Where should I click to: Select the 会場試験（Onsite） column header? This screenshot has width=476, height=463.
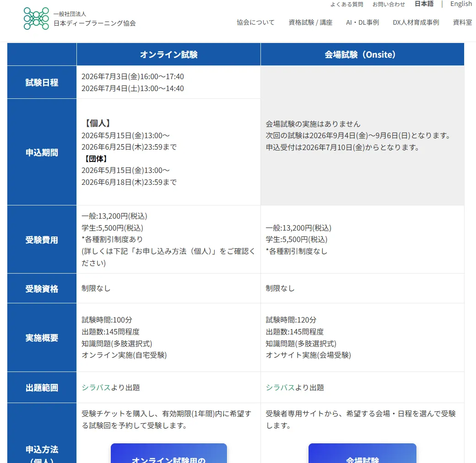pos(362,54)
